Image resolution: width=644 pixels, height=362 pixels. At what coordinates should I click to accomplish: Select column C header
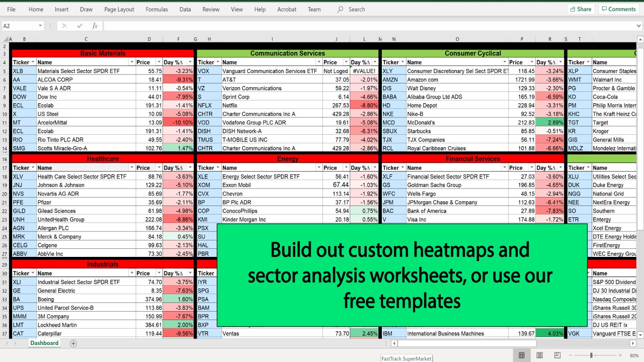tap(86, 39)
